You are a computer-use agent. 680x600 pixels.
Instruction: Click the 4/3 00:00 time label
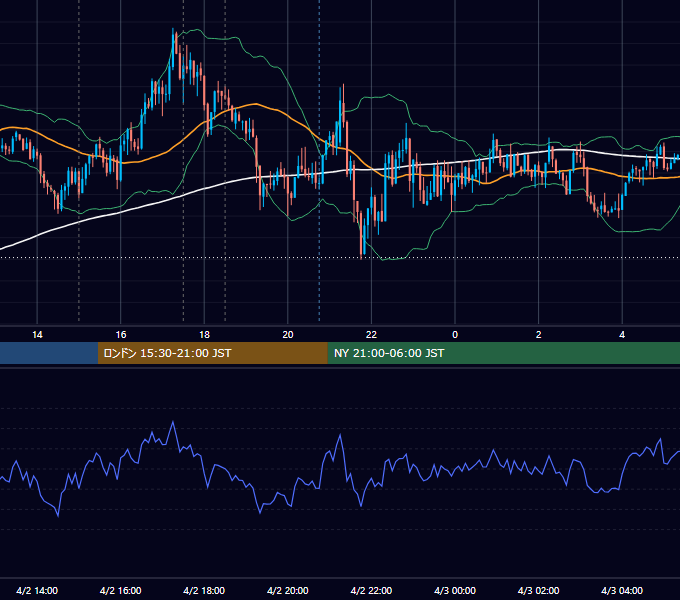click(x=455, y=590)
